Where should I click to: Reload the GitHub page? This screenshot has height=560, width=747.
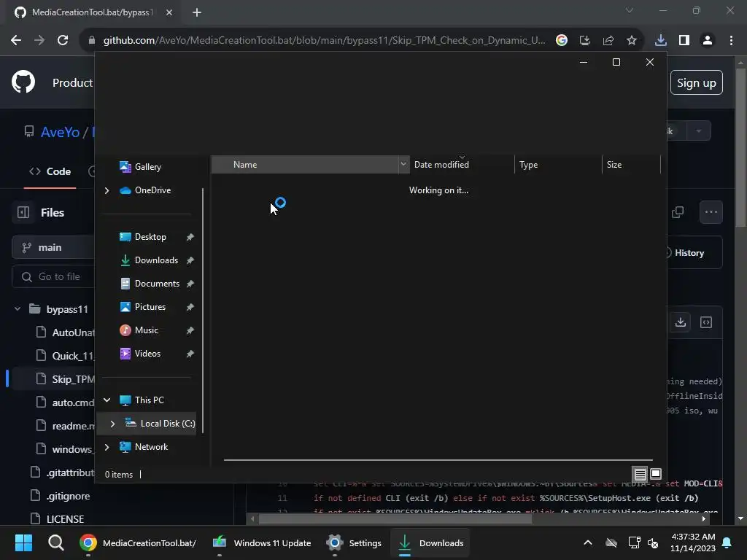pyautogui.click(x=63, y=40)
